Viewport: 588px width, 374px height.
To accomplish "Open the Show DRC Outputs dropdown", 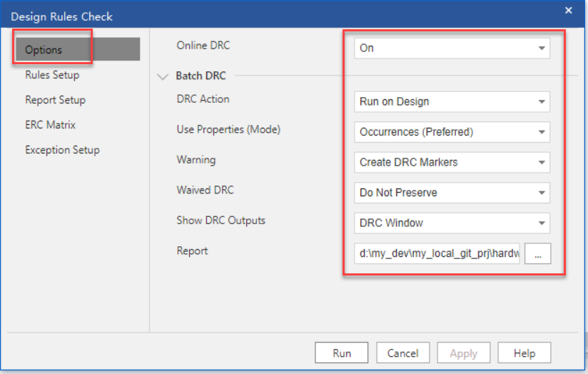I will [x=452, y=223].
